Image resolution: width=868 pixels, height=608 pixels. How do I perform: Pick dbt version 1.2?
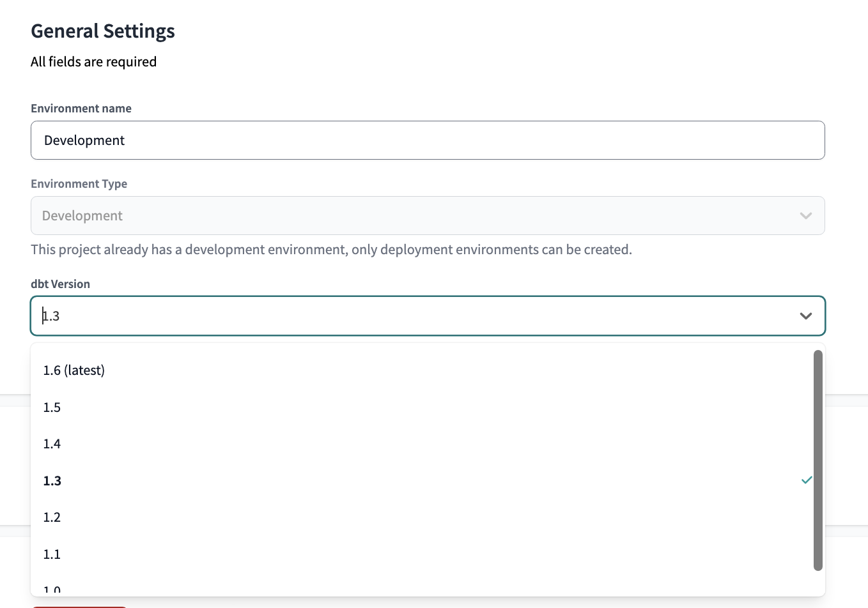pyautogui.click(x=52, y=517)
